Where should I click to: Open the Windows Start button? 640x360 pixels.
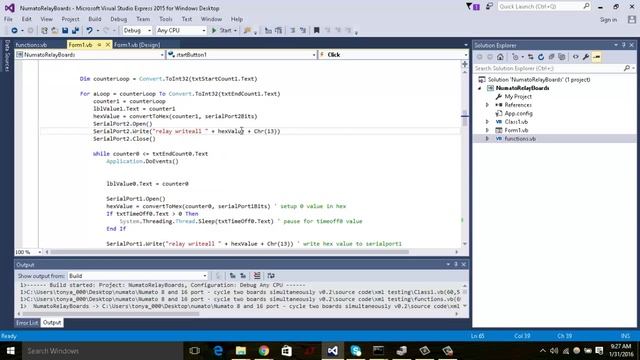coord(11,351)
